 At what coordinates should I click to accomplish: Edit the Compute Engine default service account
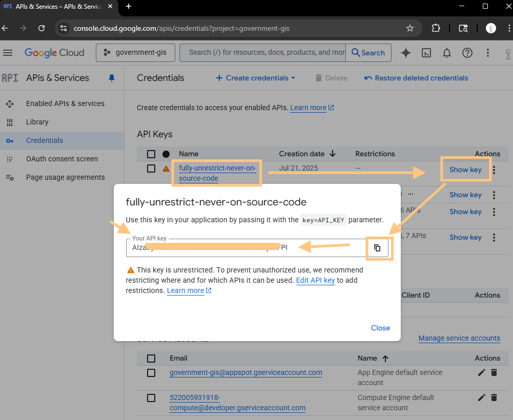point(481,397)
